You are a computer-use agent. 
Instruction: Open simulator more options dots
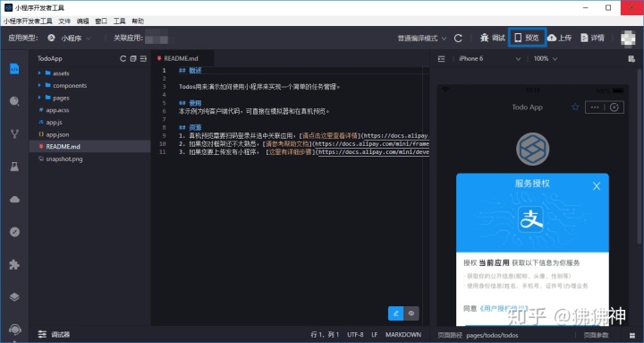(594, 107)
